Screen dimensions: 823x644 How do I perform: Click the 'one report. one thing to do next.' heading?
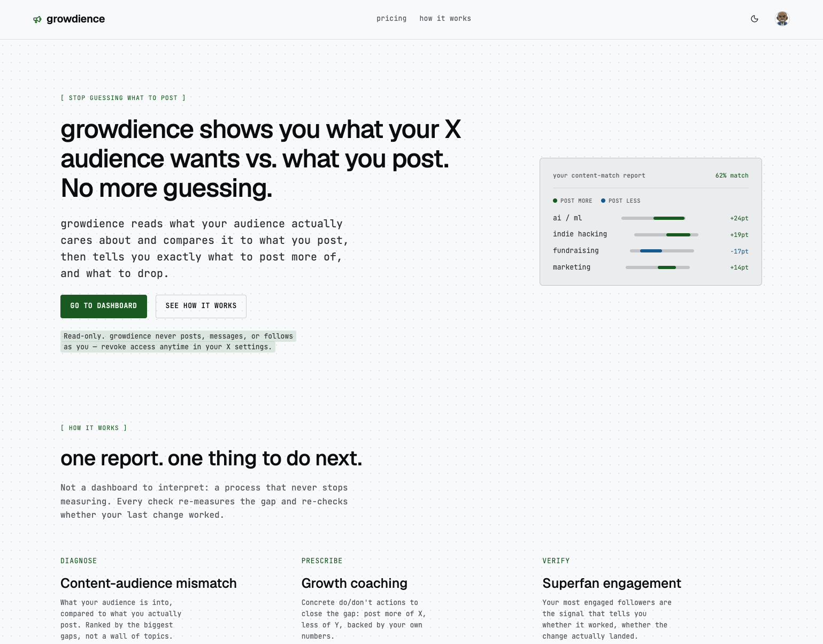(x=211, y=458)
